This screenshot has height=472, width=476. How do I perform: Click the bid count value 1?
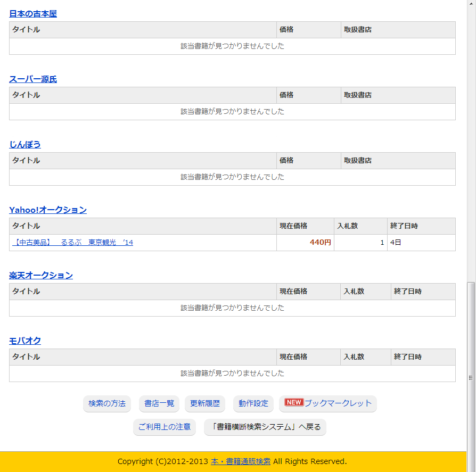(x=382, y=242)
